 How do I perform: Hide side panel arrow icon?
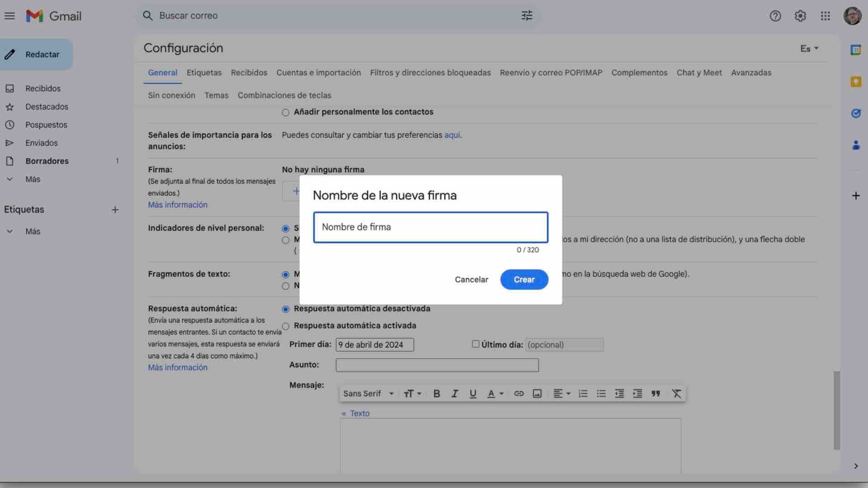856,466
